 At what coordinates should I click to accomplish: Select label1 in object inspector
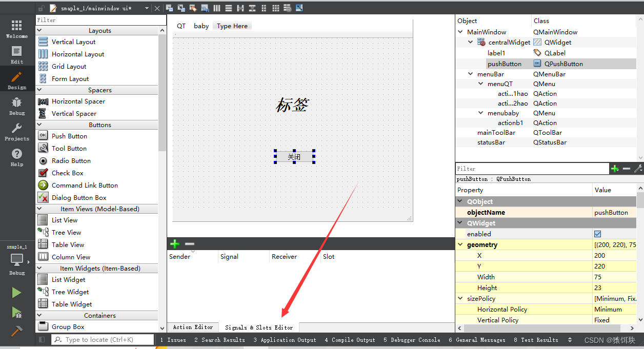click(x=496, y=53)
